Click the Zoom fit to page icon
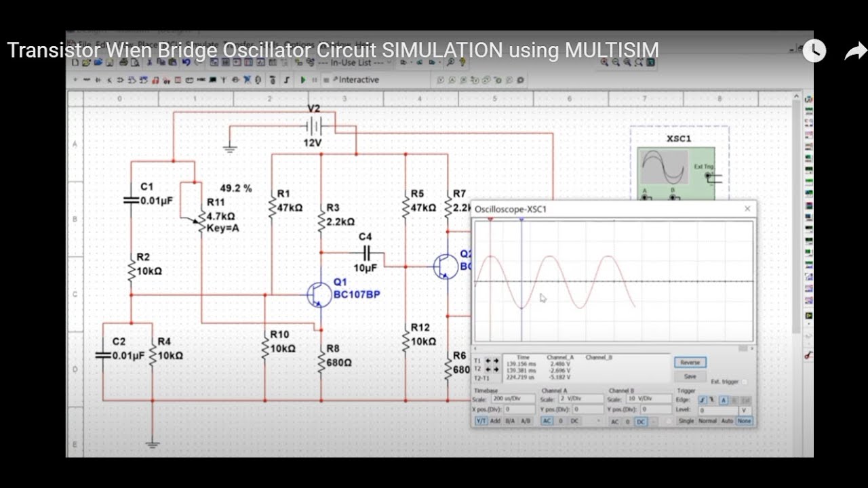This screenshot has width=868, height=488. pos(639,62)
